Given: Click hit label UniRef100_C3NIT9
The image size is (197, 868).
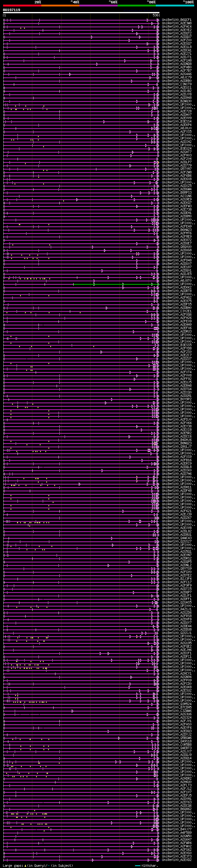Looking at the screenshot, I should 176,84.
